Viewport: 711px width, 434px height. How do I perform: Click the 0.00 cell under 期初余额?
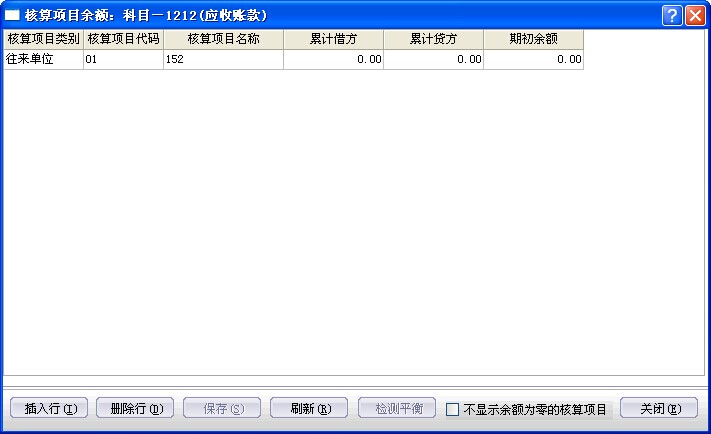534,59
